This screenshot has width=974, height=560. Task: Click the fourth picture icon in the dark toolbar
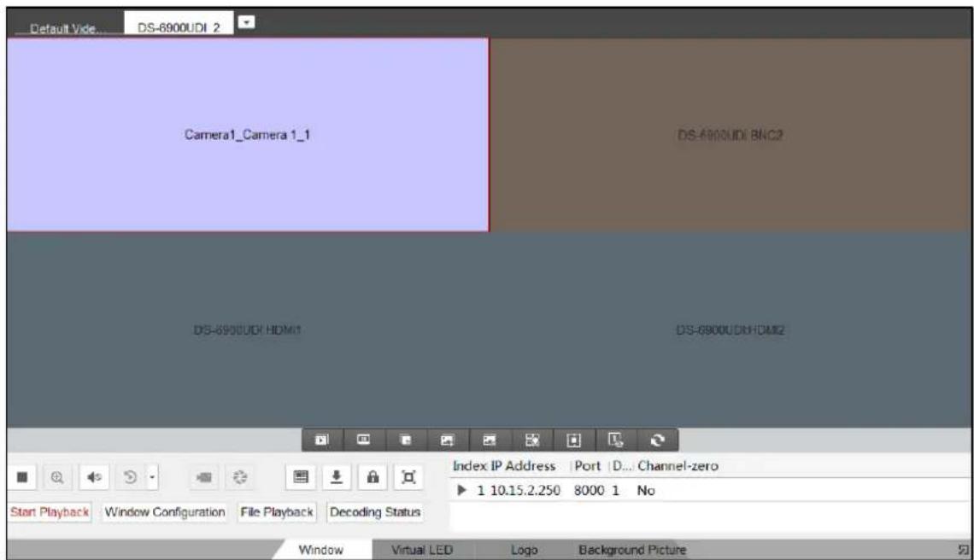(x=447, y=440)
